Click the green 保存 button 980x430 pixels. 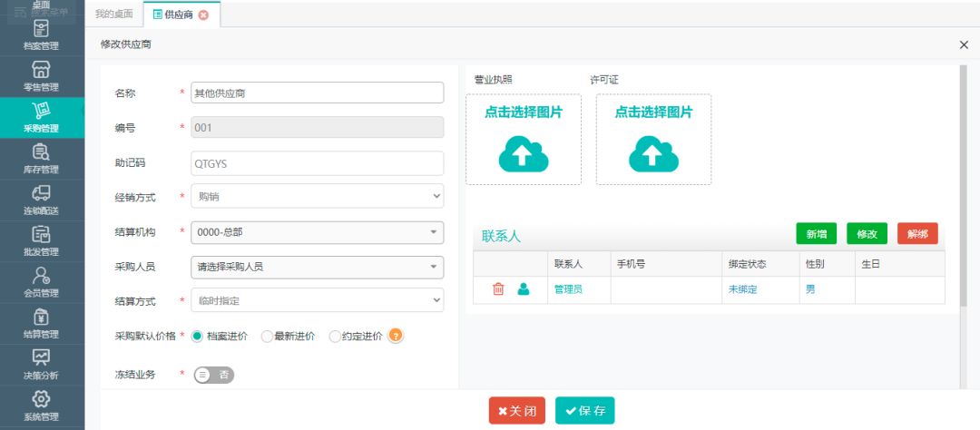pos(585,411)
